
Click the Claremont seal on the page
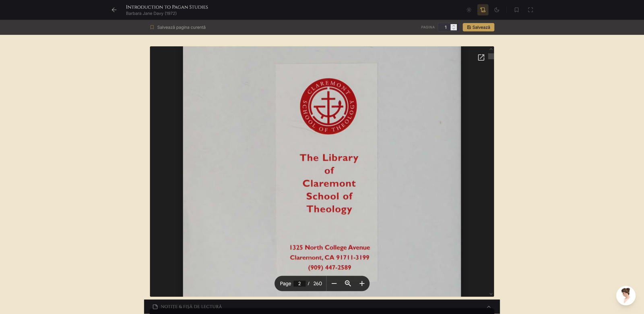[x=328, y=106]
